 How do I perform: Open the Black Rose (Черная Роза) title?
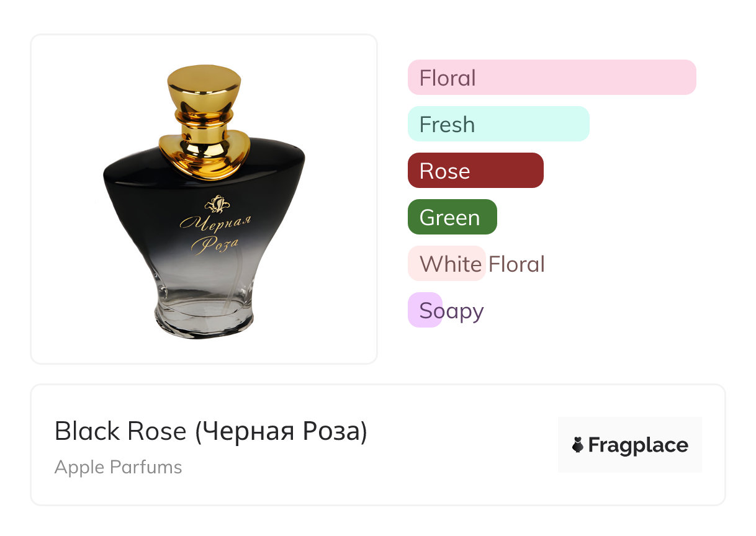point(211,431)
